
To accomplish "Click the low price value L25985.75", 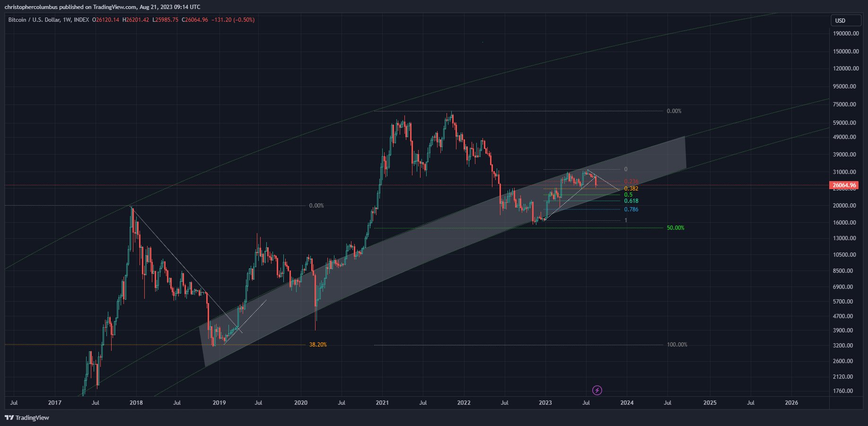I will [166, 20].
